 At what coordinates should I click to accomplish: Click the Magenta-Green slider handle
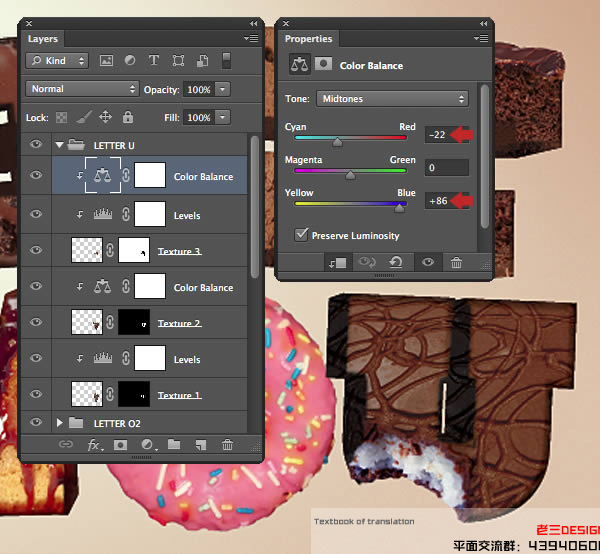350,175
